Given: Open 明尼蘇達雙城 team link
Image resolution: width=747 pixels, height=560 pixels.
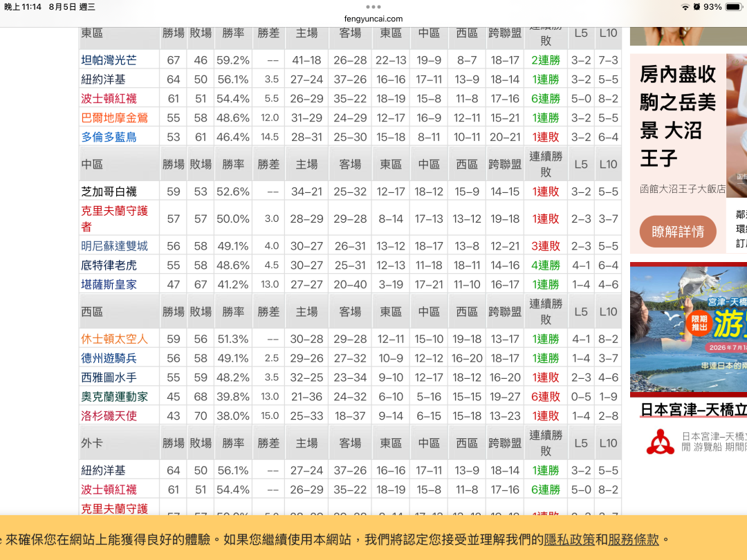Looking at the screenshot, I should click(x=114, y=245).
